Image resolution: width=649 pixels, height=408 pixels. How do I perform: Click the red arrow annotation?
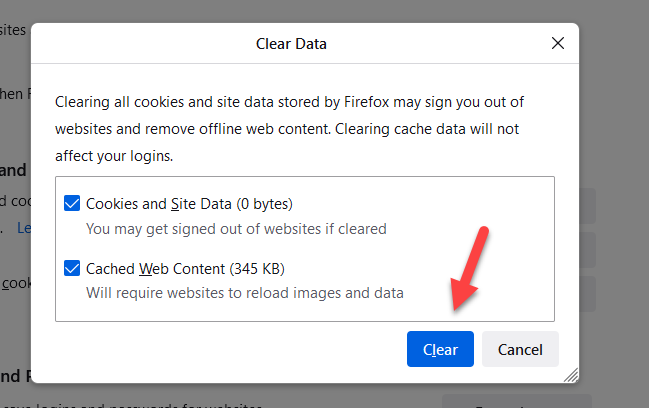469,272
